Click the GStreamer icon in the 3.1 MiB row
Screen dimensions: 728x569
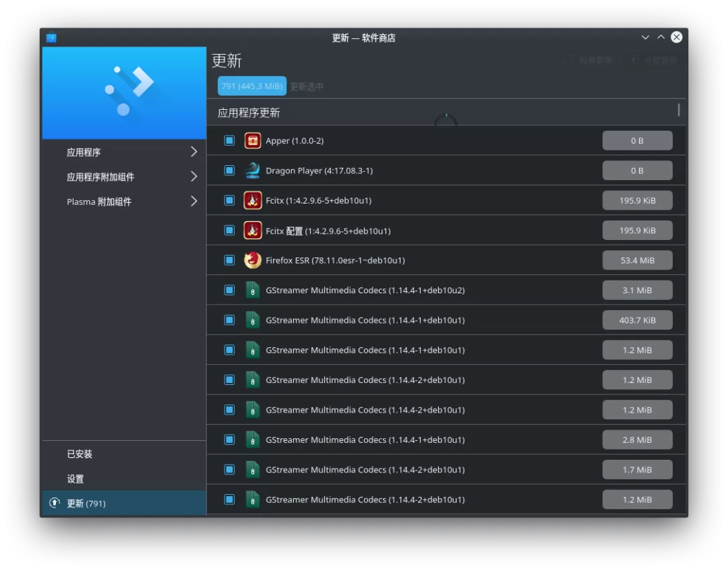(x=253, y=290)
